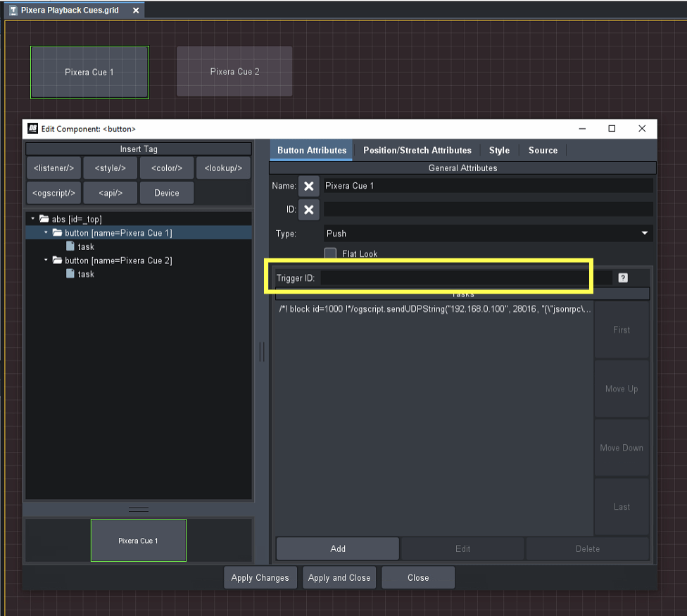Image resolution: width=687 pixels, height=616 pixels.
Task: Select the Pixera Playback Cues.grid tab
Action: [75, 10]
